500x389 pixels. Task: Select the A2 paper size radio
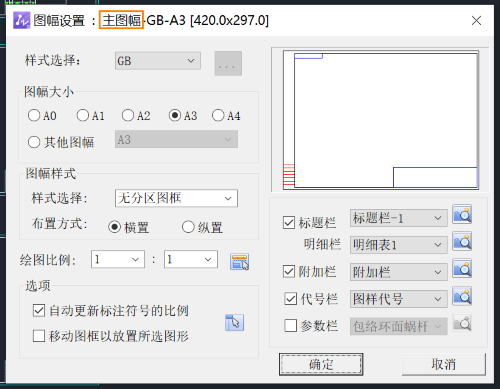click(x=128, y=115)
